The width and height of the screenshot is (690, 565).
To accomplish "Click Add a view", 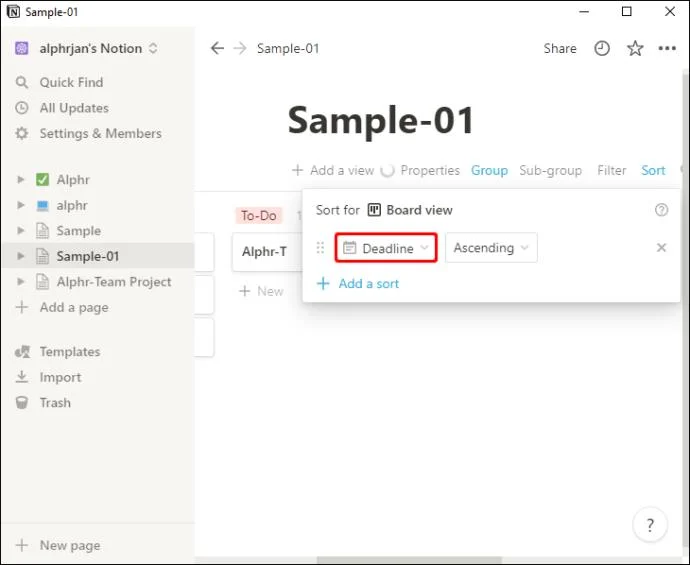I will 333,170.
